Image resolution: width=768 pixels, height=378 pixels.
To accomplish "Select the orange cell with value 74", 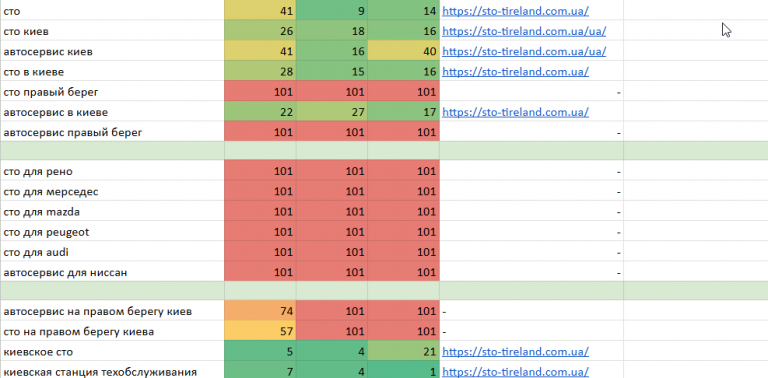I will (x=260, y=311).
